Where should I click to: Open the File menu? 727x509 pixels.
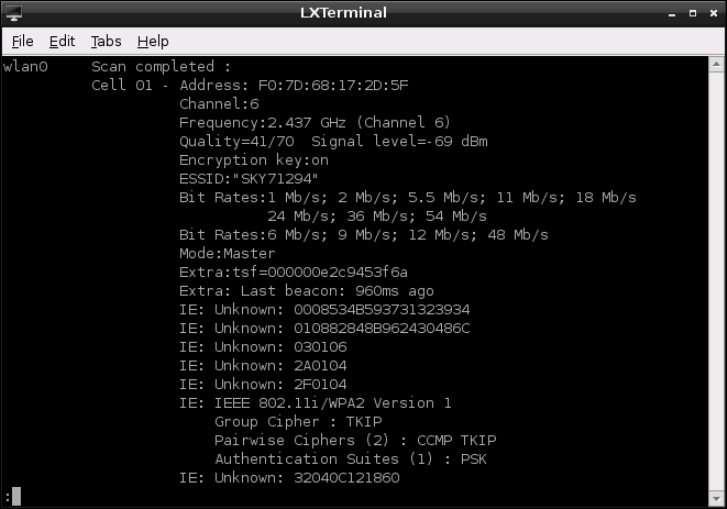22,41
